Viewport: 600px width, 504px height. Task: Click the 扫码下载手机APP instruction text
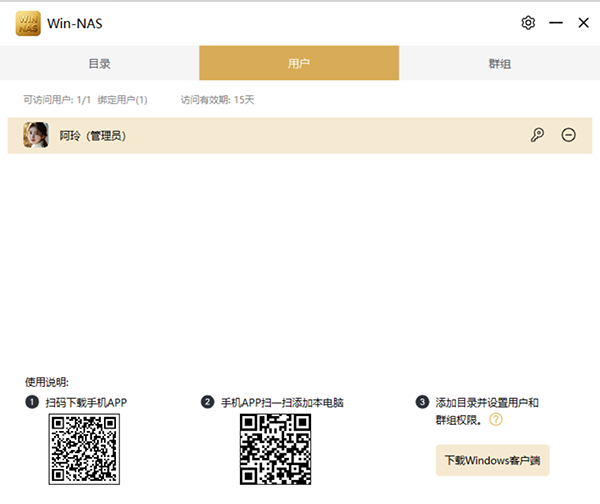[x=86, y=403]
